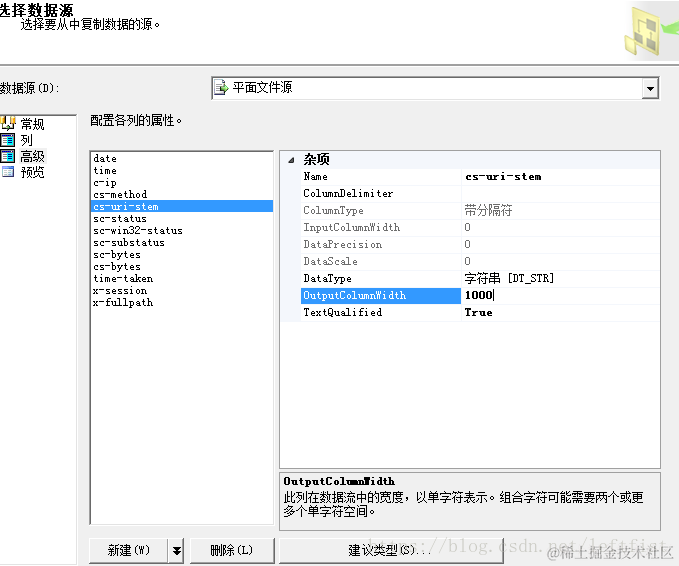This screenshot has width=679, height=566.
Task: Select the 高级 page icon
Action: 8,156
